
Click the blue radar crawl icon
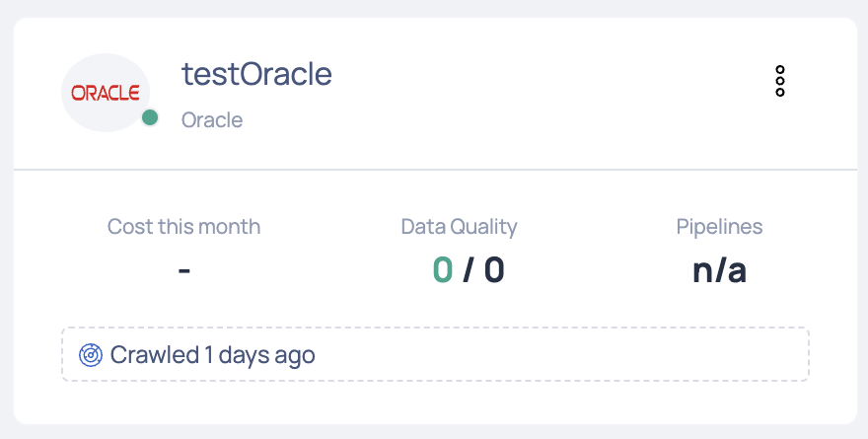[x=90, y=355]
